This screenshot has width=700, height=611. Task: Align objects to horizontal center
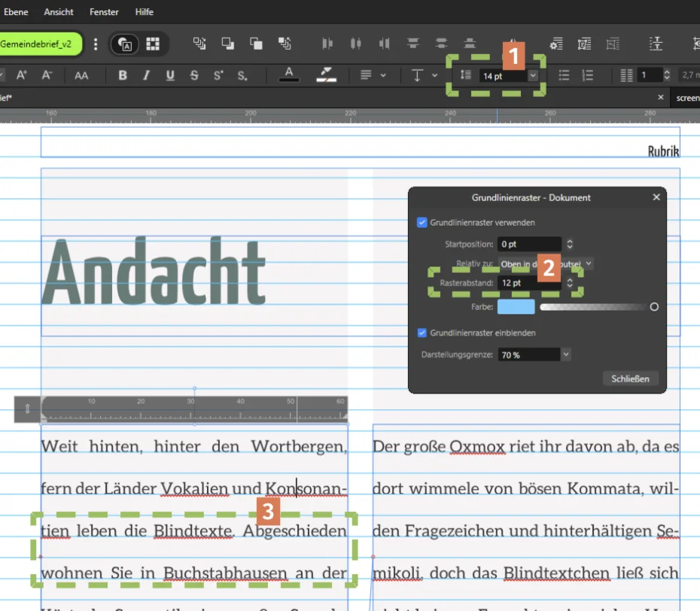click(x=356, y=44)
